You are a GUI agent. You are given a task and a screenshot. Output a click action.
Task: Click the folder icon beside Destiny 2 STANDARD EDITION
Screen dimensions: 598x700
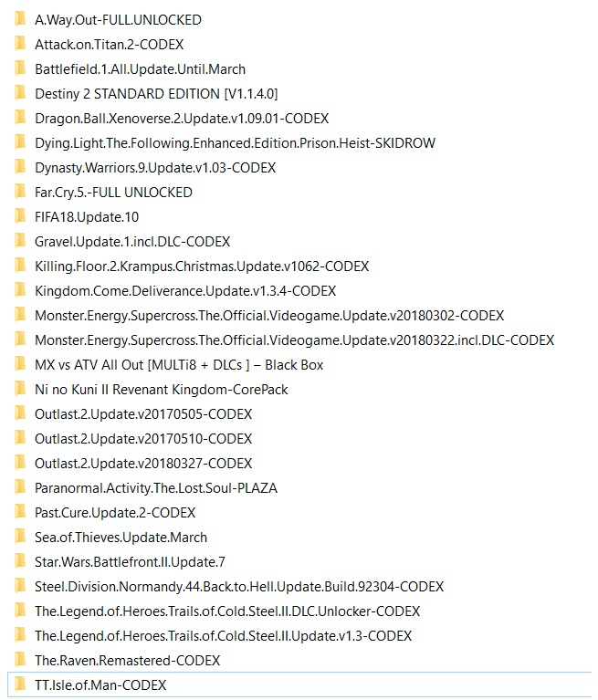pyautogui.click(x=20, y=93)
